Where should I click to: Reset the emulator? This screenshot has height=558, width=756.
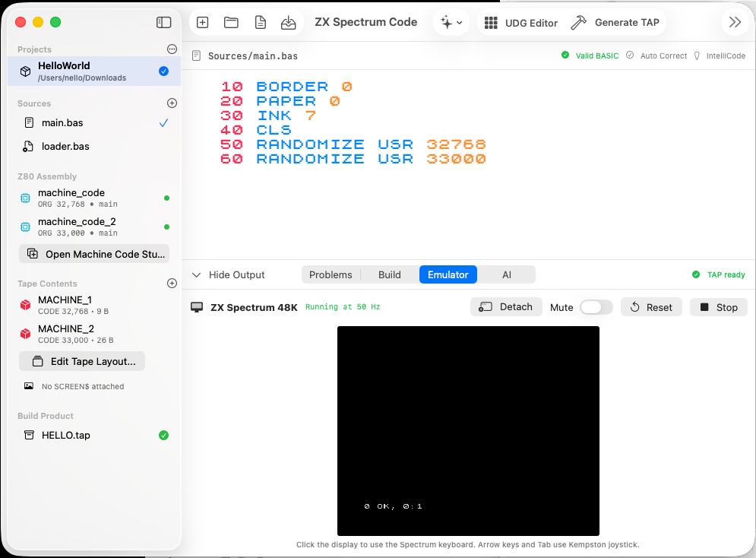tap(651, 307)
